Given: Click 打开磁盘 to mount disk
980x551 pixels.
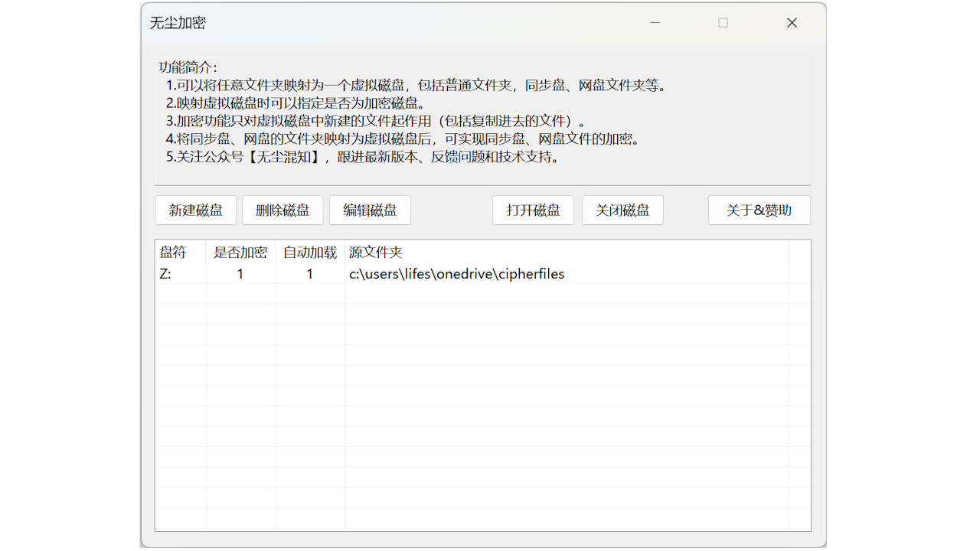Looking at the screenshot, I should 533,210.
